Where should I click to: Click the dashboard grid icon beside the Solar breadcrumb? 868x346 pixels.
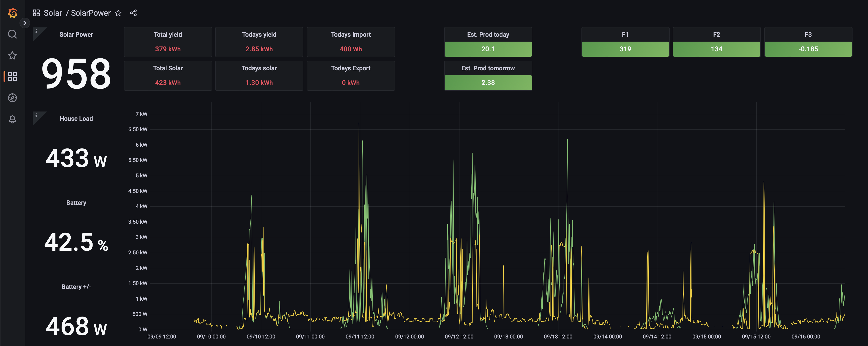[36, 13]
